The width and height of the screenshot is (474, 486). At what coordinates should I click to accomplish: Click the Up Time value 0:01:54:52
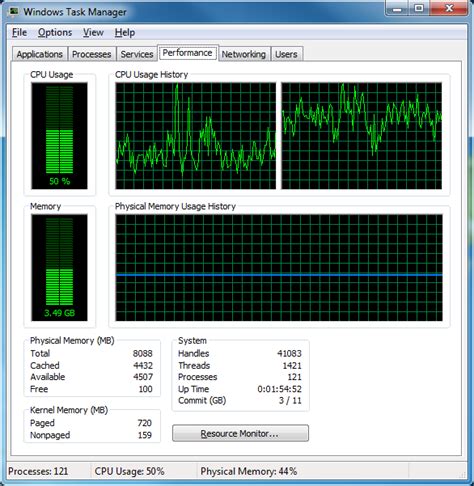point(280,389)
